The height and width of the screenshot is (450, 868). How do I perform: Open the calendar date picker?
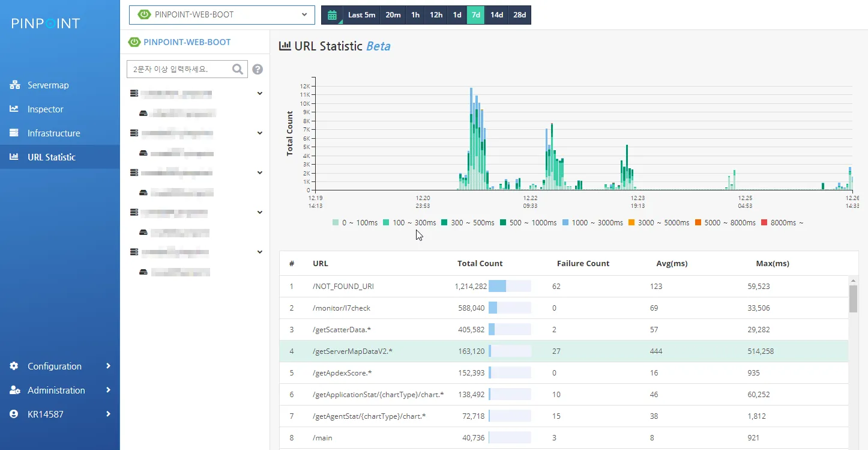pyautogui.click(x=332, y=15)
